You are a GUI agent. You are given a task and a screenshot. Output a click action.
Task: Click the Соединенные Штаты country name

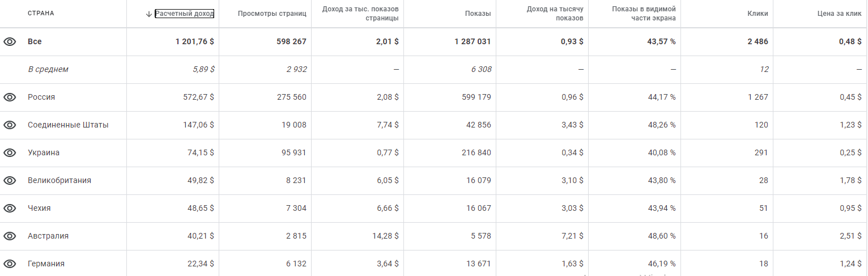pos(68,125)
